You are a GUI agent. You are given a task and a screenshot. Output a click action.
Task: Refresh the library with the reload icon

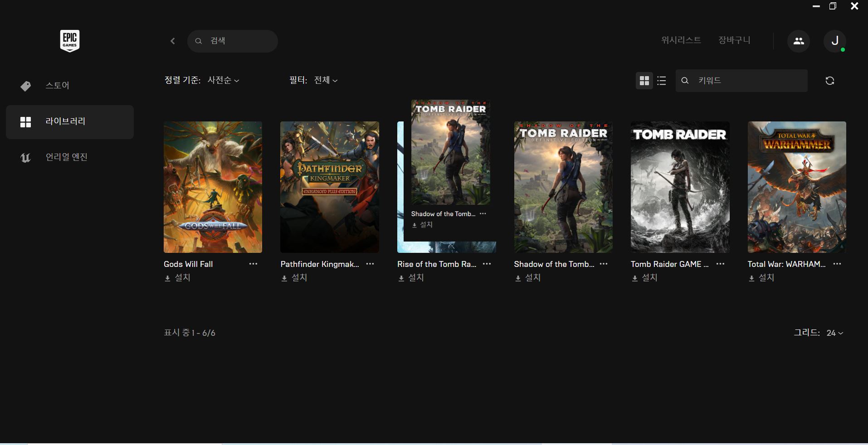tap(829, 81)
